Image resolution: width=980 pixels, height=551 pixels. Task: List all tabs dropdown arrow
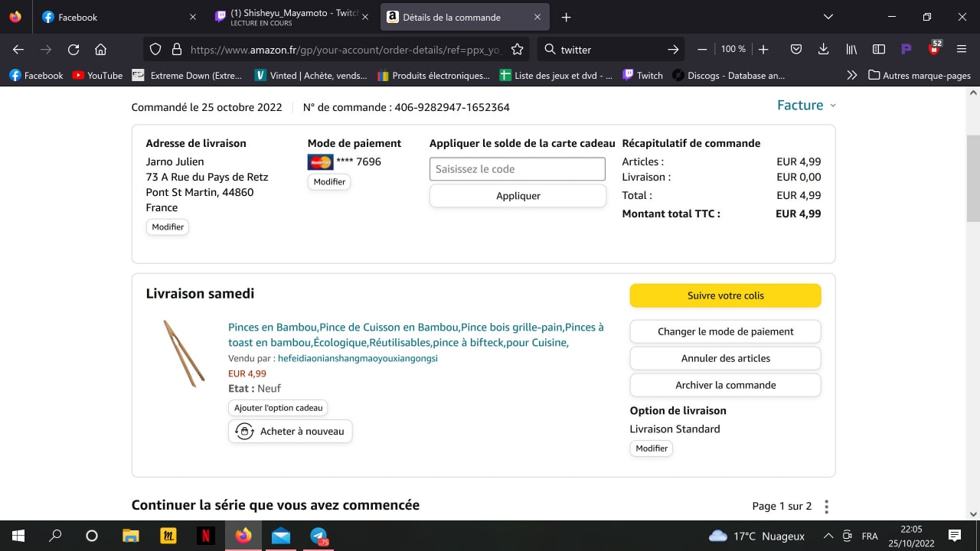pyautogui.click(x=828, y=17)
